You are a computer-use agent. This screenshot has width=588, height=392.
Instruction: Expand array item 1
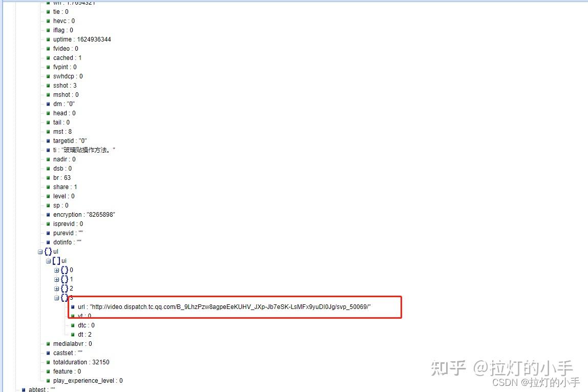pyautogui.click(x=57, y=279)
